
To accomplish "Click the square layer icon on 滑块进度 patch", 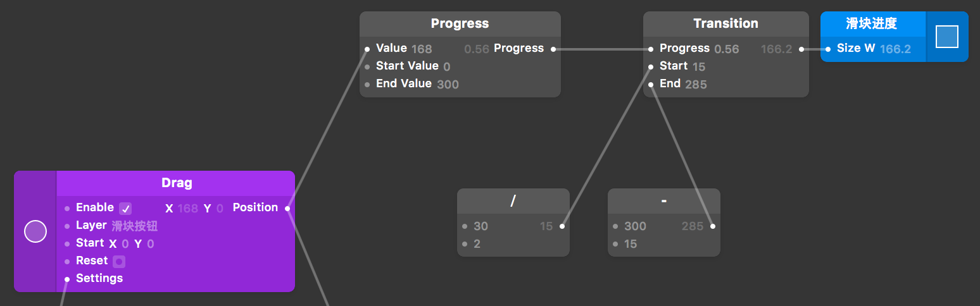I will (947, 37).
